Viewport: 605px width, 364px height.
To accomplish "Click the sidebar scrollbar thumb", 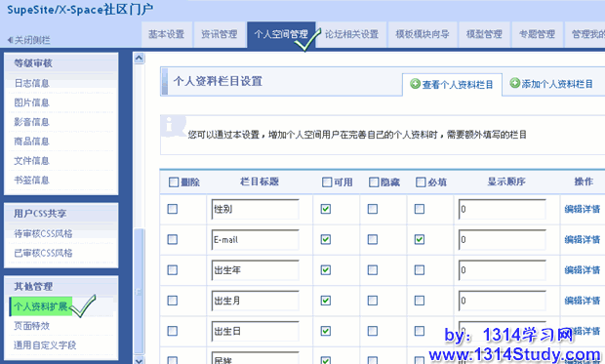I will [x=139, y=292].
